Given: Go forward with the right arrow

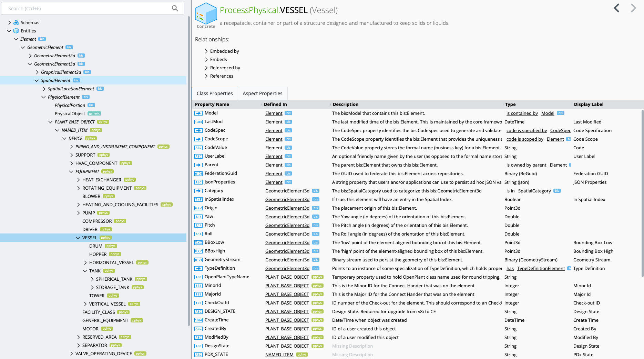Looking at the screenshot, I should (x=633, y=8).
